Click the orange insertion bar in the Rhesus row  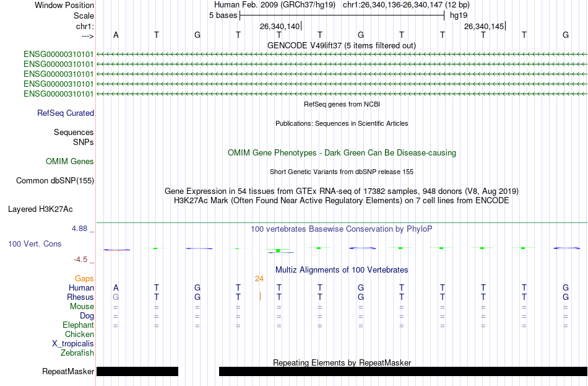coord(260,297)
